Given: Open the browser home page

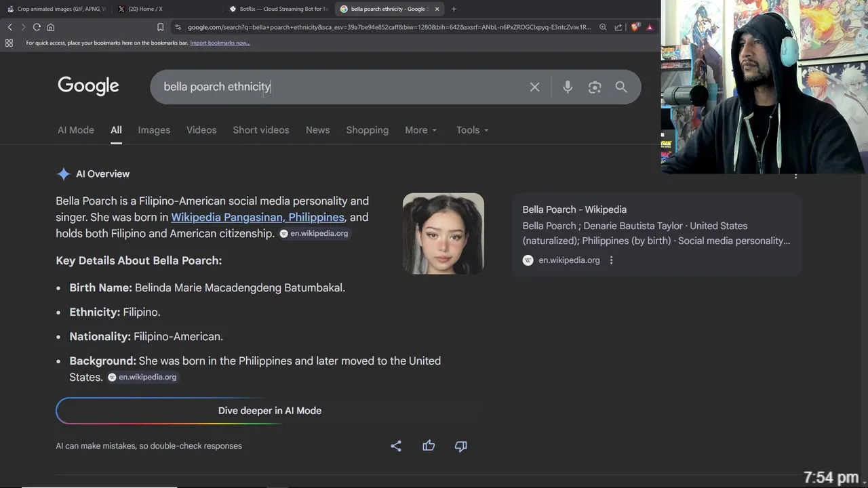Looking at the screenshot, I should [x=50, y=27].
